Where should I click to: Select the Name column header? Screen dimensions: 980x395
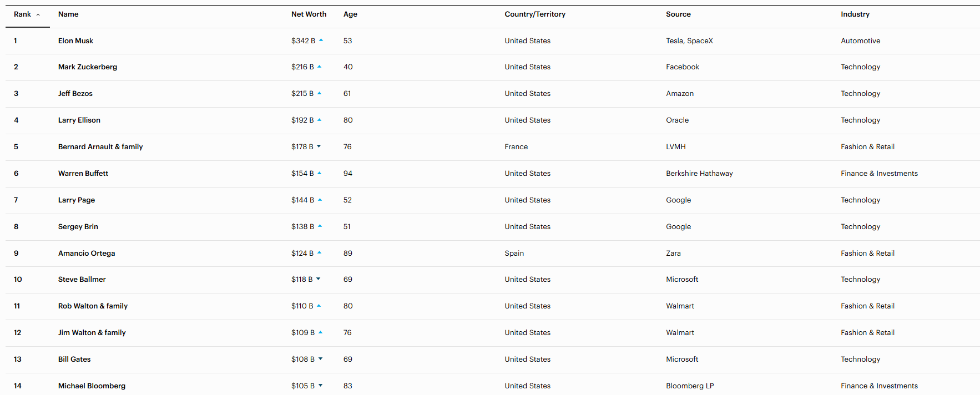(x=68, y=14)
